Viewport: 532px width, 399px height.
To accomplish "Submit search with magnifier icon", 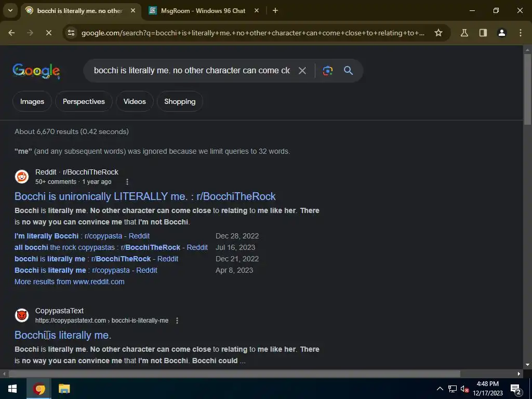I will point(348,71).
